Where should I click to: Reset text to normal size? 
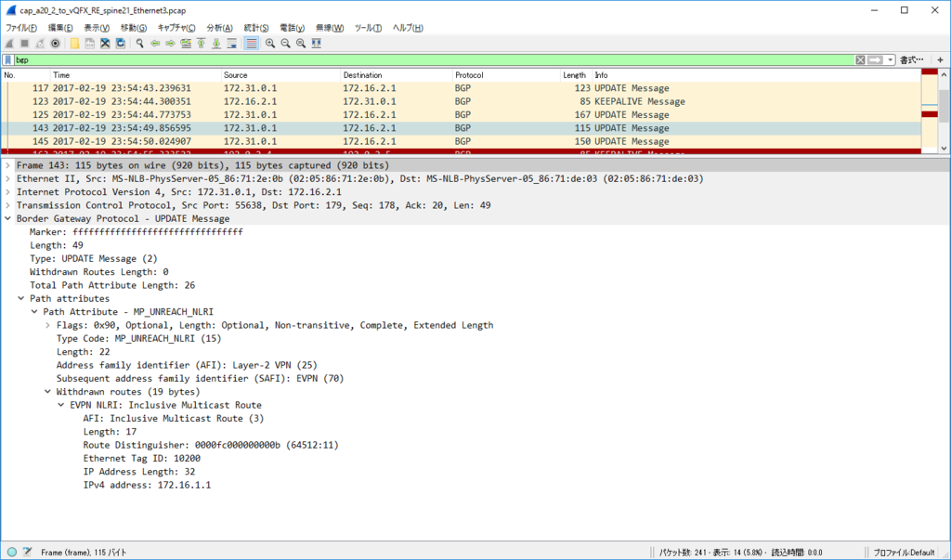[300, 43]
